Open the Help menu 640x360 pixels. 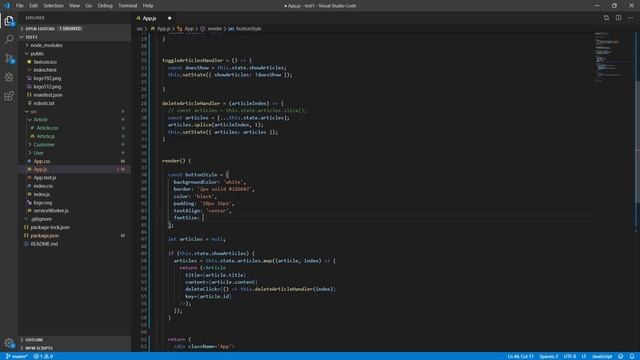point(148,6)
